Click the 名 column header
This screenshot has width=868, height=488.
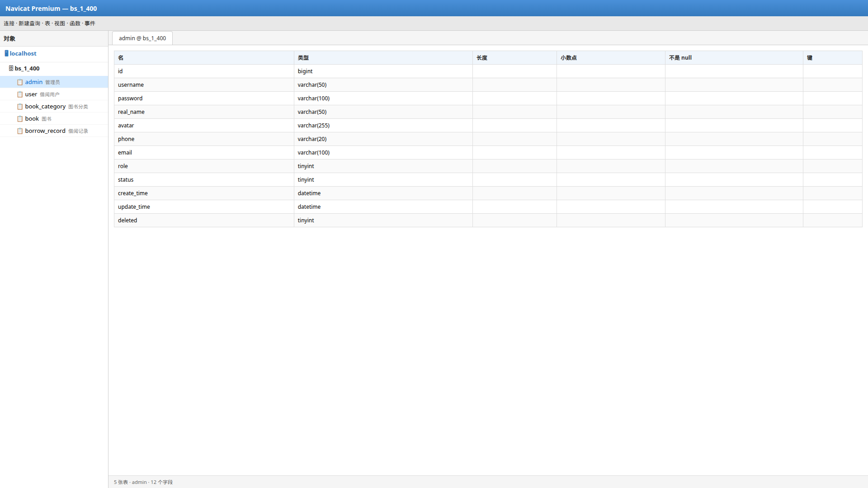204,58
